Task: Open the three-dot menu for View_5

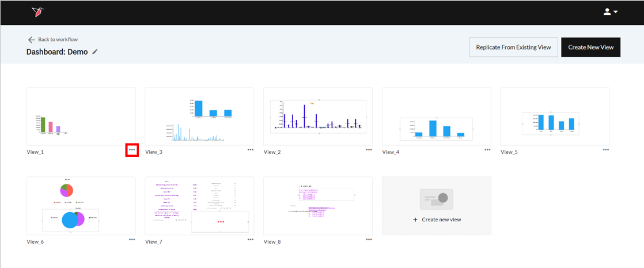Action: [x=606, y=150]
